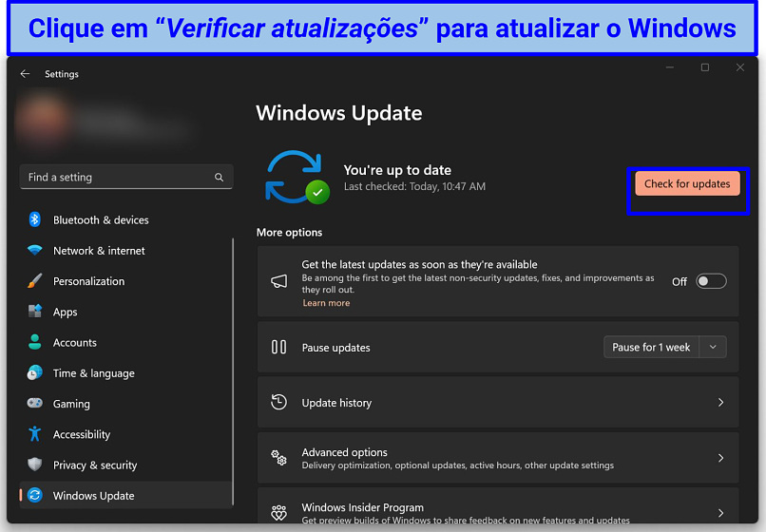This screenshot has height=532, width=766.
Task: Click the Network wifi icon
Action: click(34, 250)
